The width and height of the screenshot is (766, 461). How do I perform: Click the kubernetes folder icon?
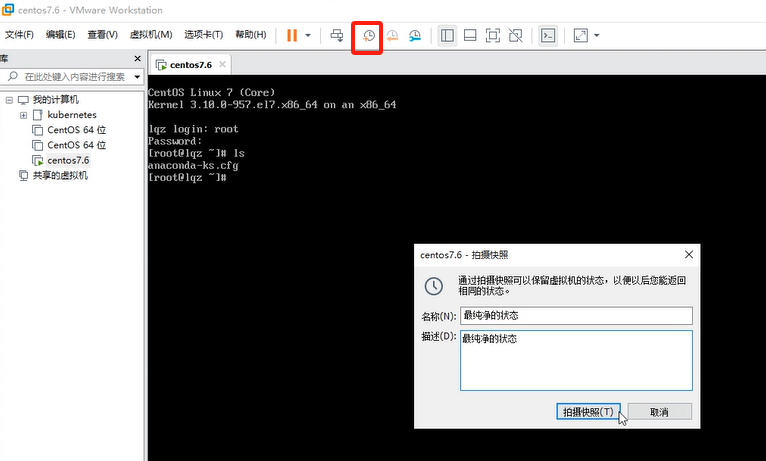[x=38, y=115]
